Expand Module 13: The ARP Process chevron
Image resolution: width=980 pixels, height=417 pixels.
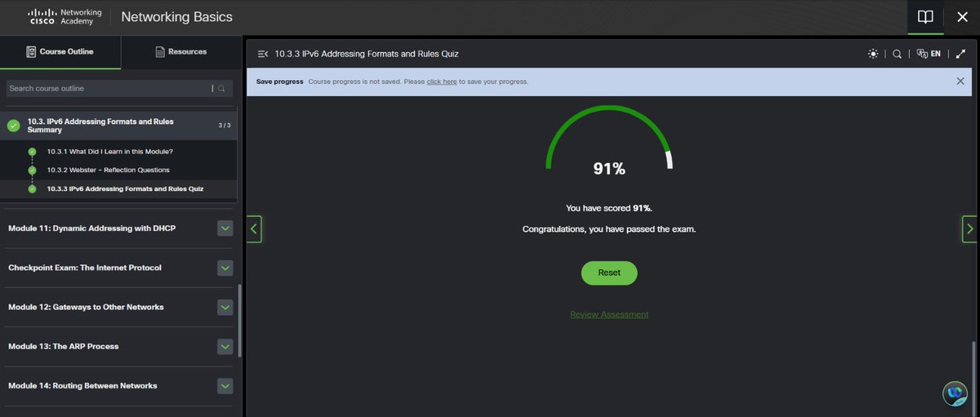click(225, 346)
